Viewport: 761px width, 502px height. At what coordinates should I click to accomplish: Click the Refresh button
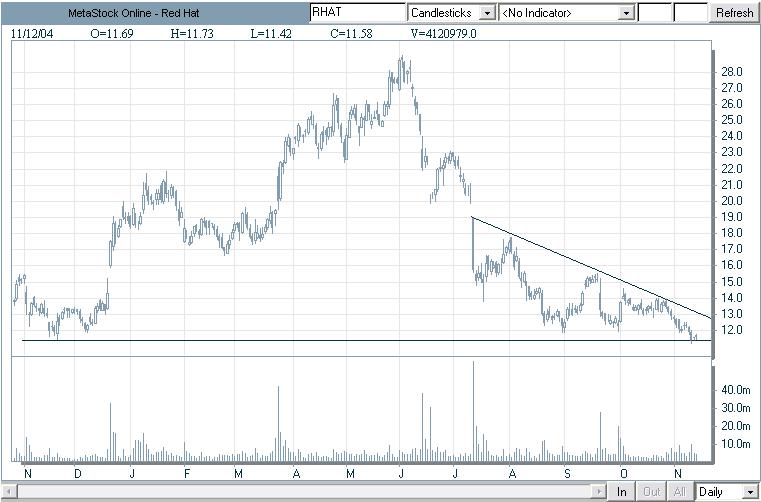pos(734,13)
